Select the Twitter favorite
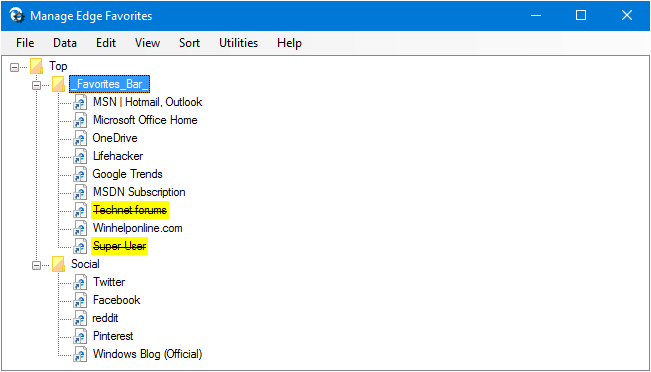The width and height of the screenshot is (651, 372). point(109,282)
